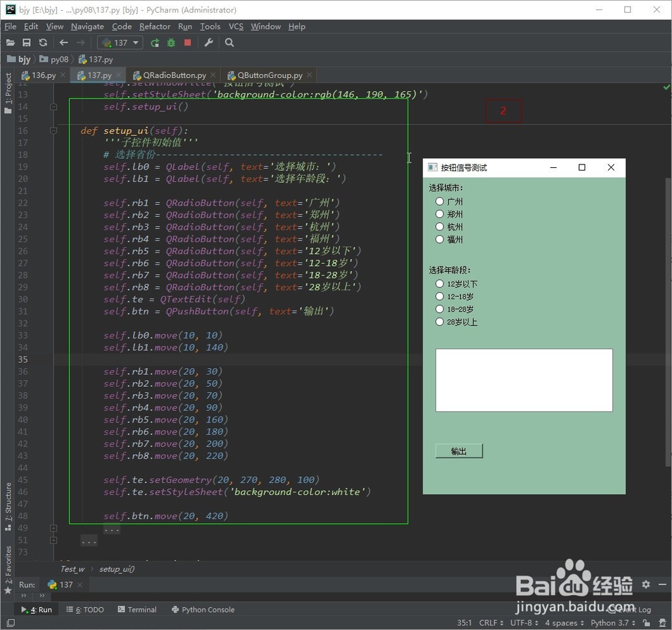Screen dimensions: 672x630
Task: Click the Synchronize toolbar icon
Action: pyautogui.click(x=43, y=42)
